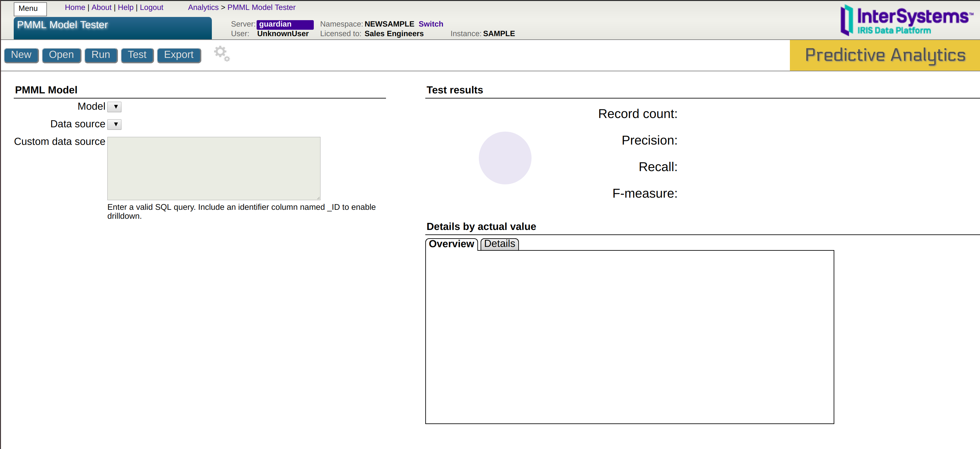Open the Model dropdown
Image resolution: width=980 pixels, height=449 pixels.
click(114, 106)
